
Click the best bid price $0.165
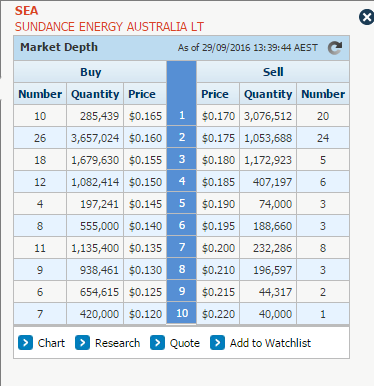[x=145, y=116]
